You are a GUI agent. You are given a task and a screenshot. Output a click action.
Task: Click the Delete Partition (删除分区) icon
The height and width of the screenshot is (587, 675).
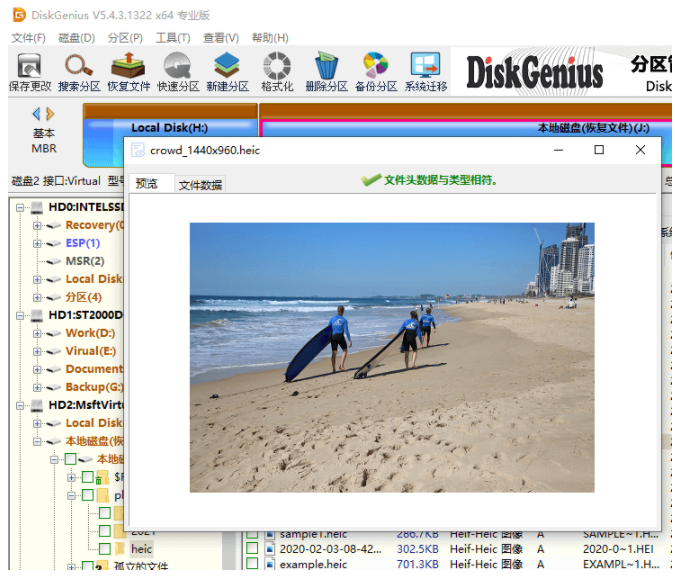coord(326,72)
